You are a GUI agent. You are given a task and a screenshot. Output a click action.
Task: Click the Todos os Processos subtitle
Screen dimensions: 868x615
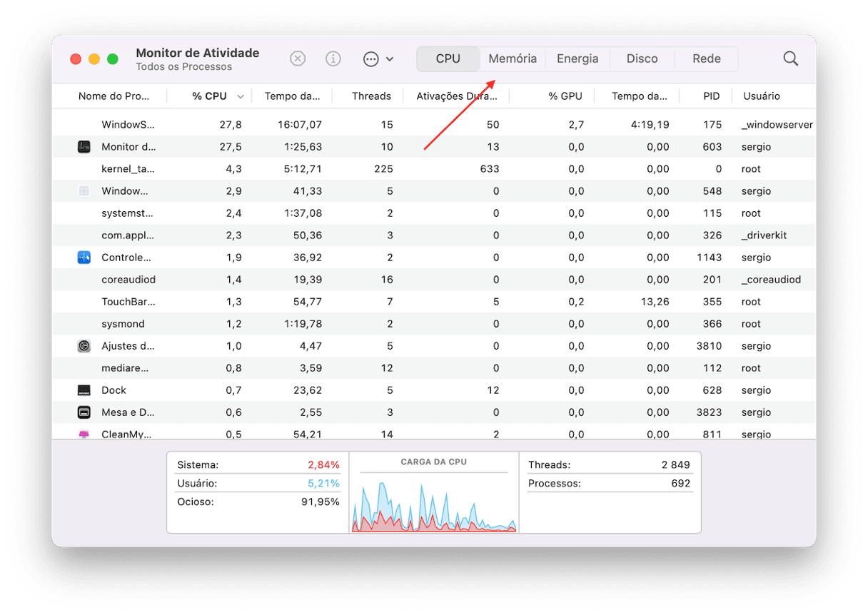tap(184, 67)
